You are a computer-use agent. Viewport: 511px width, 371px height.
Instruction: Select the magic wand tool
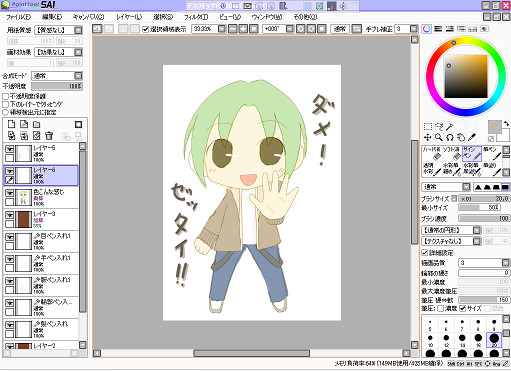[x=450, y=126]
